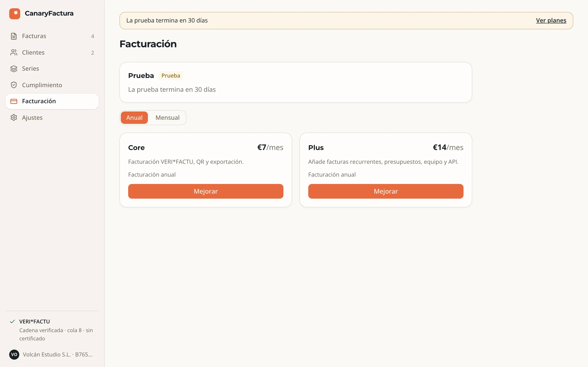Switch billing period to Mensual
588x367 pixels.
pyautogui.click(x=167, y=118)
